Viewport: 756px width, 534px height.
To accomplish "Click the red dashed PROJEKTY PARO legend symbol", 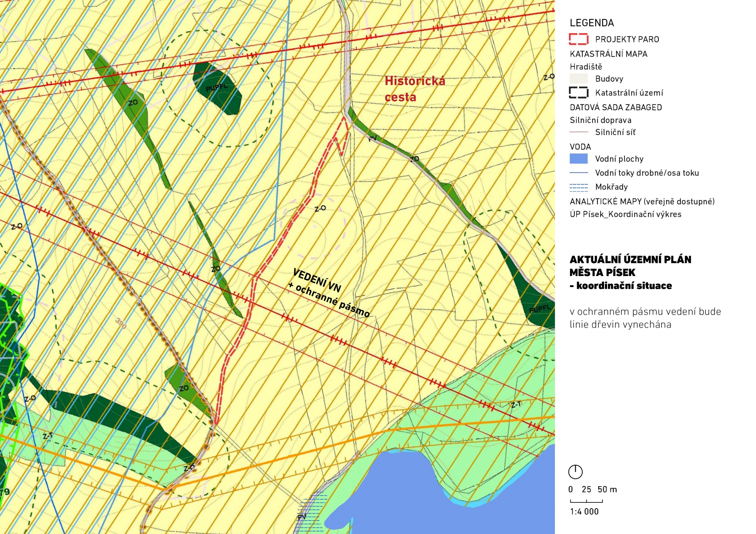I will (x=579, y=39).
